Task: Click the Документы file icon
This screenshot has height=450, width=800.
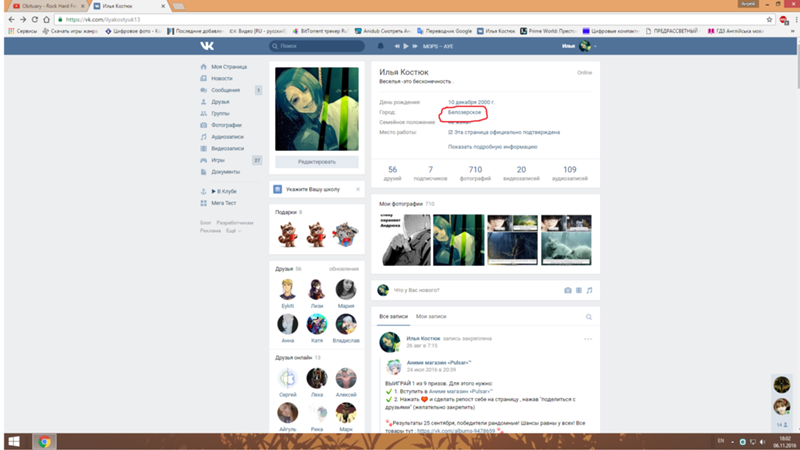Action: (x=204, y=172)
